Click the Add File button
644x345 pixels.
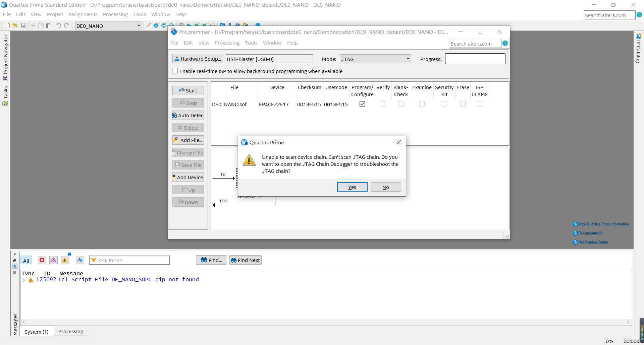188,140
